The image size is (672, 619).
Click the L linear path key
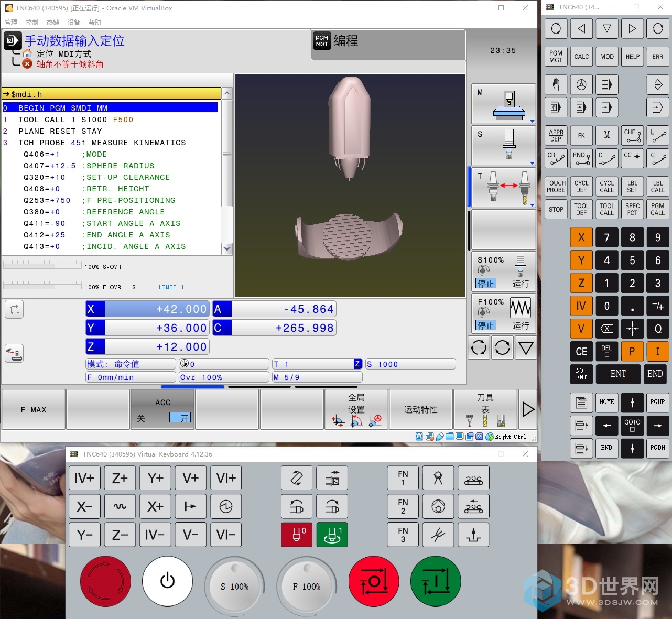658,135
